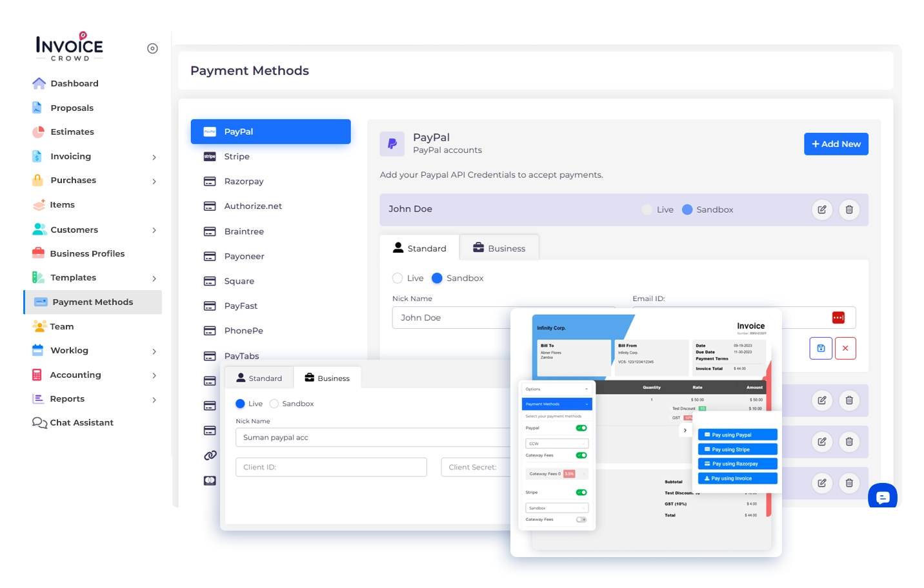
Task: Select Sandbox radio in John Doe header row
Action: tap(687, 210)
